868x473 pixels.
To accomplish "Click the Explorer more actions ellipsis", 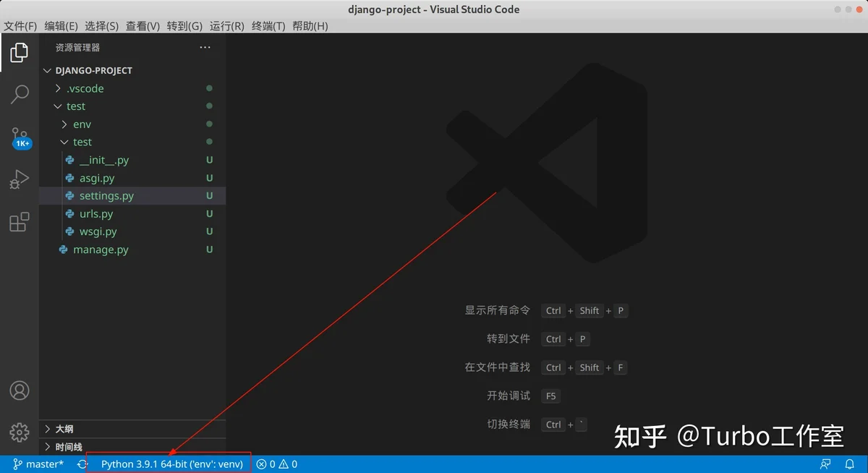I will coord(205,48).
